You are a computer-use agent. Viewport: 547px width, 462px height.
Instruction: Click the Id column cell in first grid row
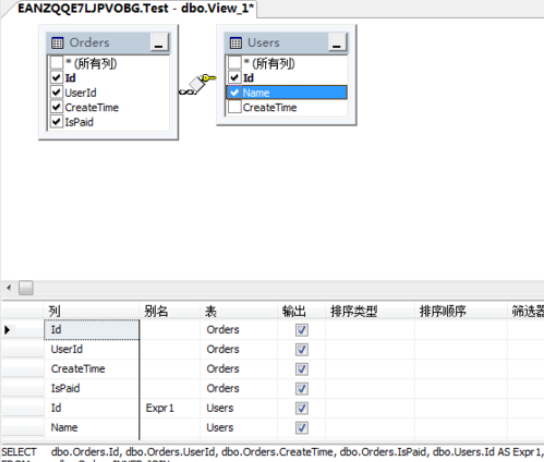pyautogui.click(x=92, y=330)
